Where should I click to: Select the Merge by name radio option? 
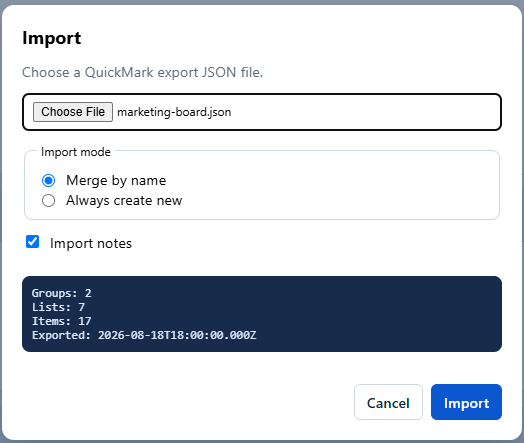point(48,180)
